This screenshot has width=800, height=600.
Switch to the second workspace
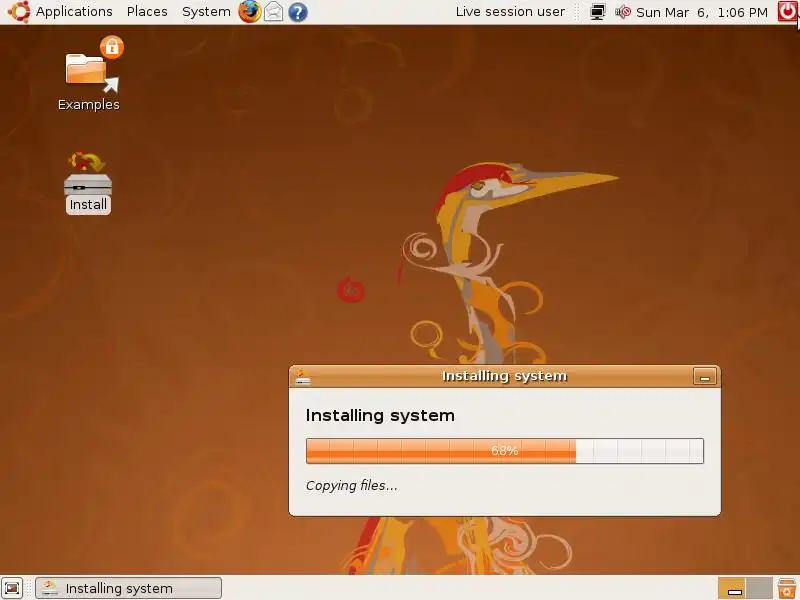(759, 588)
